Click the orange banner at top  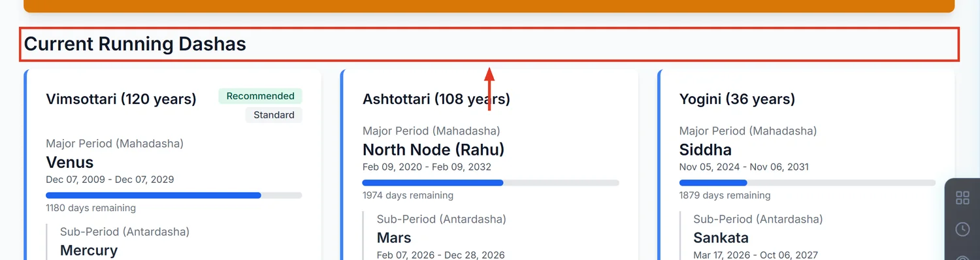point(489,6)
